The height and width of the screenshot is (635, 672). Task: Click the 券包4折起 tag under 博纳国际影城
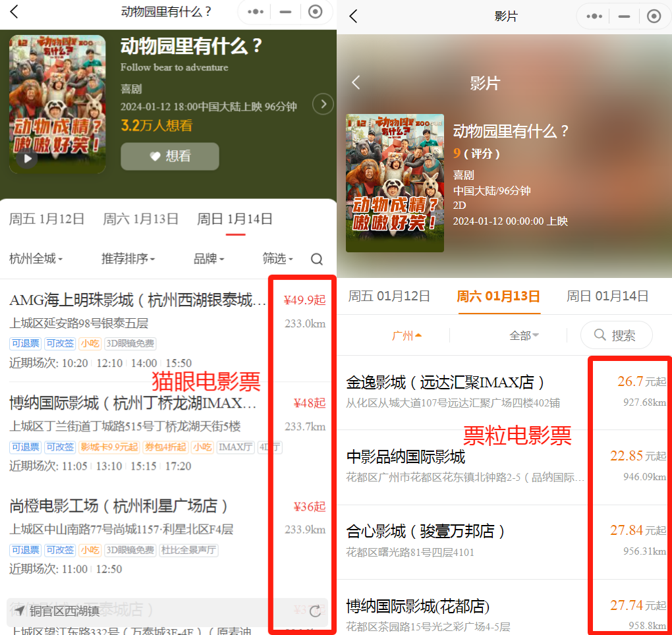(165, 447)
